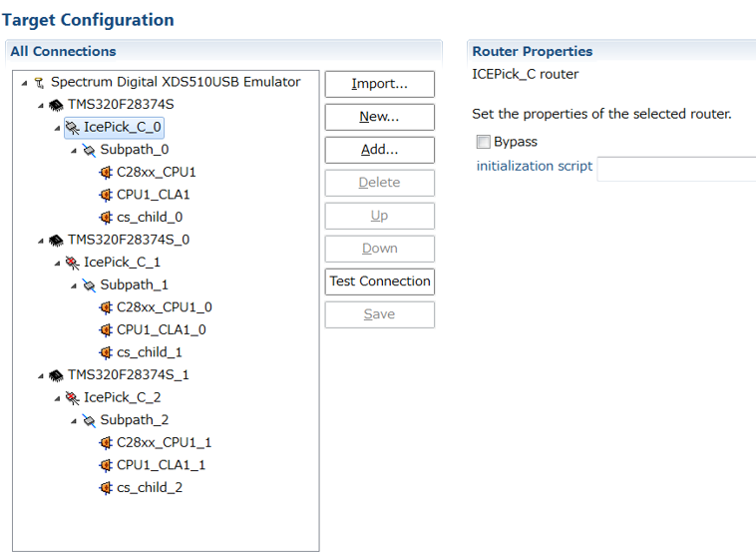Collapse the Subpath_0 tree node
Viewport: 756px width, 557px height.
click(74, 150)
